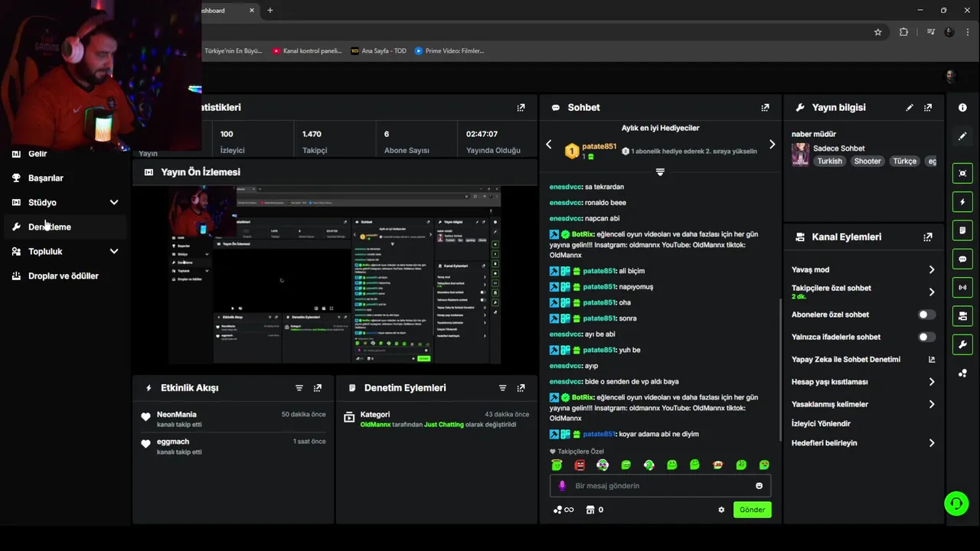
Task: Toggle the lightning activity feed widget icon
Action: pyautogui.click(x=962, y=202)
